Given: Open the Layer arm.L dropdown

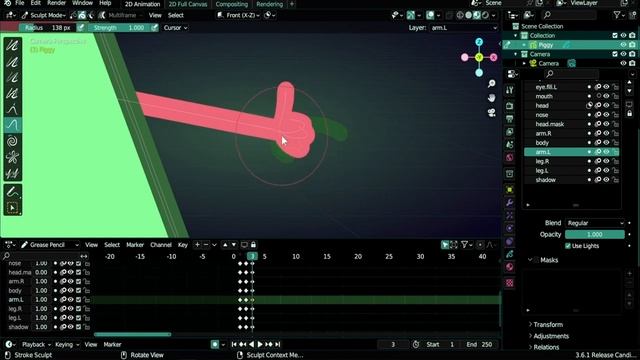Looking at the screenshot, I should [x=464, y=28].
